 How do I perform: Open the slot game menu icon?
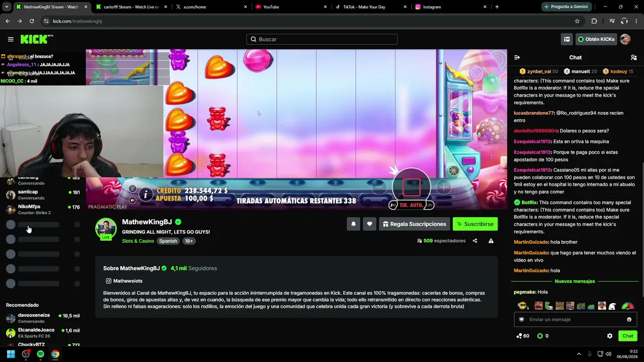tap(132, 189)
